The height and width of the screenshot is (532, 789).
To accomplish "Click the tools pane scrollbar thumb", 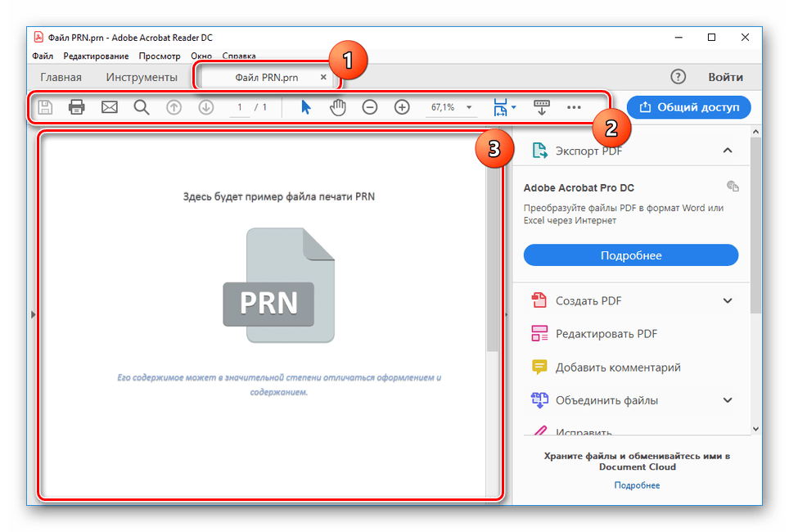I will click(x=755, y=225).
